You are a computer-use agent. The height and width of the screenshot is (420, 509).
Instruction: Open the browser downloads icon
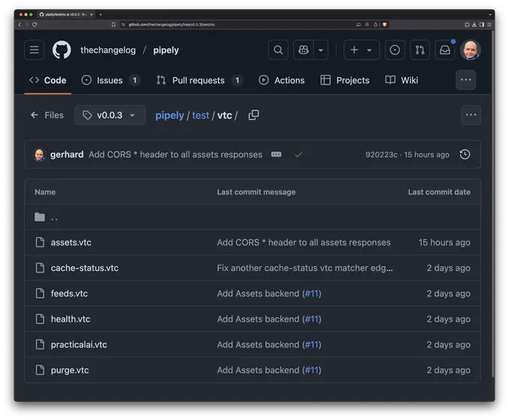(x=475, y=24)
